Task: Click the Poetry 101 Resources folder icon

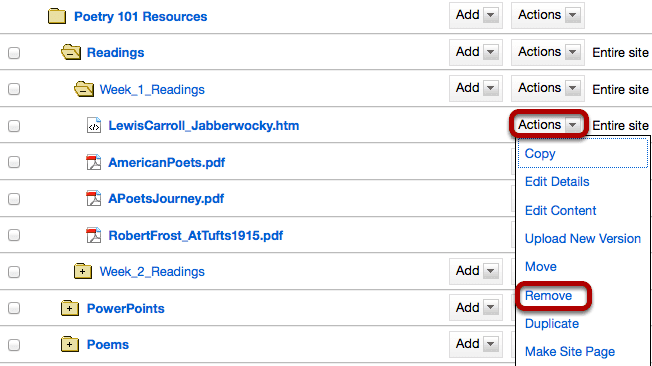Action: [57, 16]
